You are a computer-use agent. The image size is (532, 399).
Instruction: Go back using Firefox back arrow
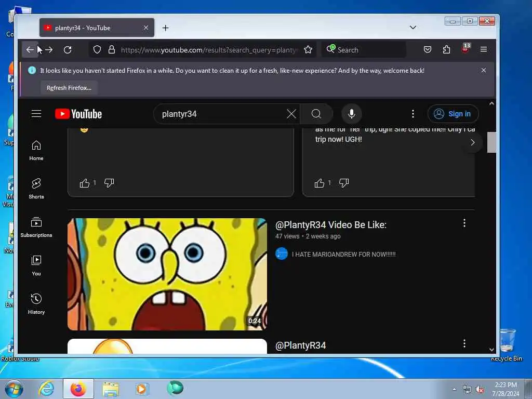(30, 50)
